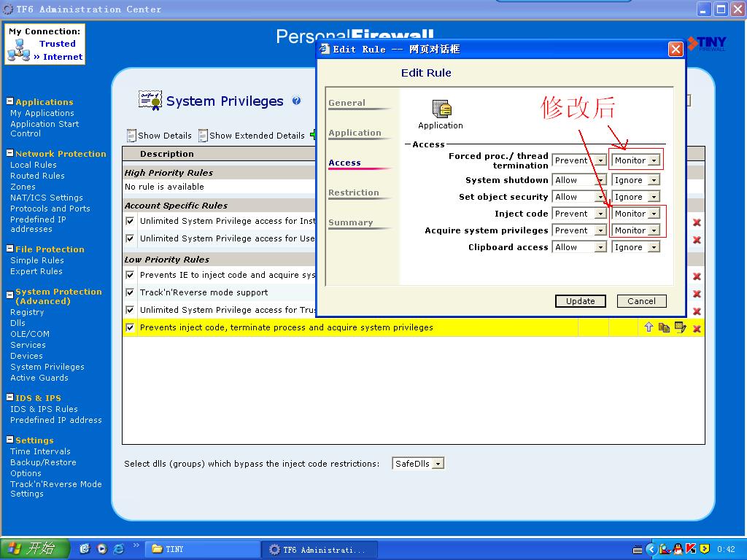Delete the Track'n'Reverse mode support rule
The width and height of the screenshot is (747, 560).
coord(697,293)
